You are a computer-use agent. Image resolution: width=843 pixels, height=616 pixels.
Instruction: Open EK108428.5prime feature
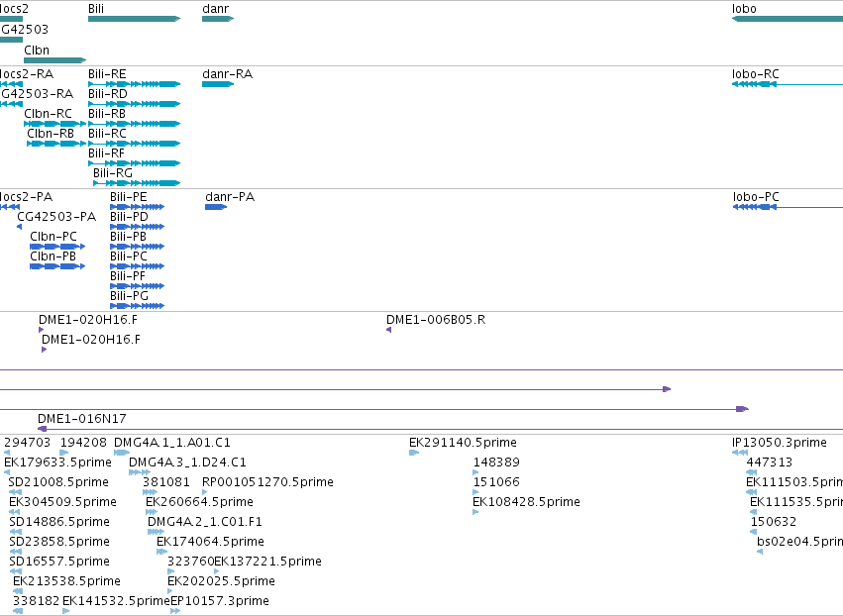tap(475, 512)
